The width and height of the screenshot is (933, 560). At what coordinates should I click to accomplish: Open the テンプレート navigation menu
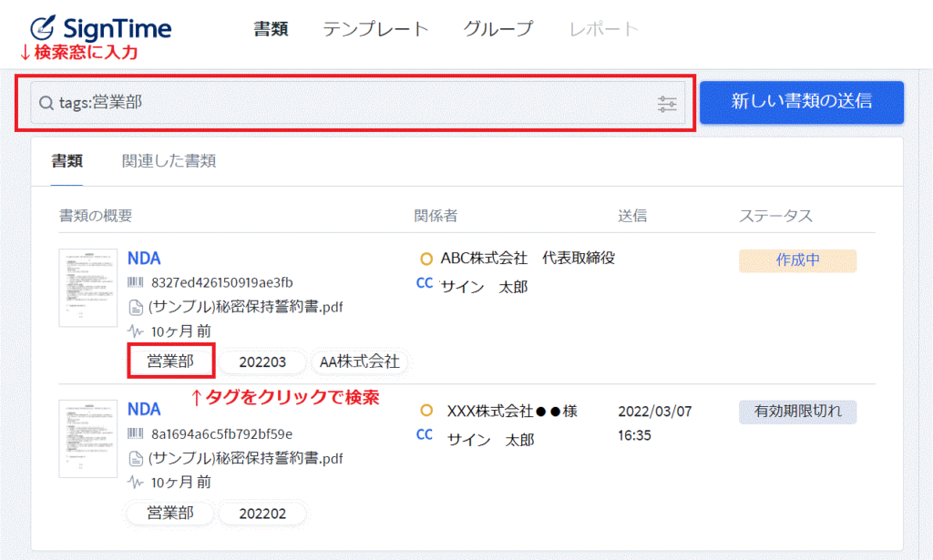click(x=375, y=28)
